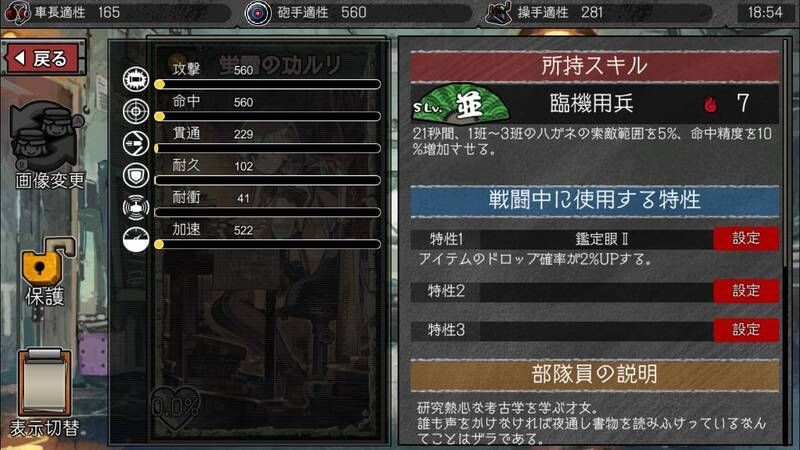
Task: Toggle the 保護 padlock protection icon
Action: click(x=46, y=261)
